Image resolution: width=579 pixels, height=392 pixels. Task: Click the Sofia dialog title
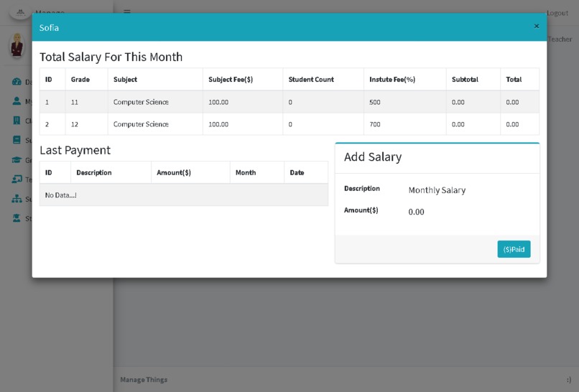49,28
